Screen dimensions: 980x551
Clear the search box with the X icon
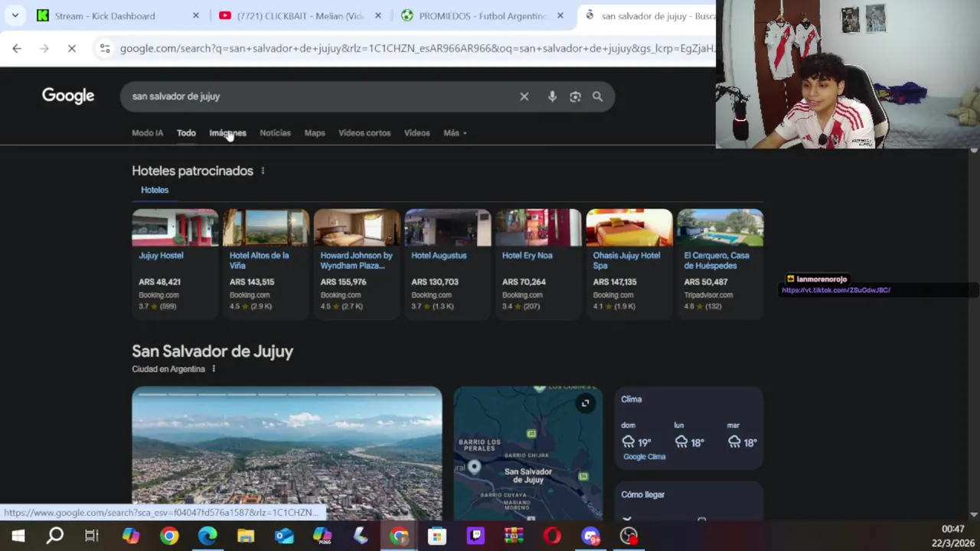tap(524, 96)
